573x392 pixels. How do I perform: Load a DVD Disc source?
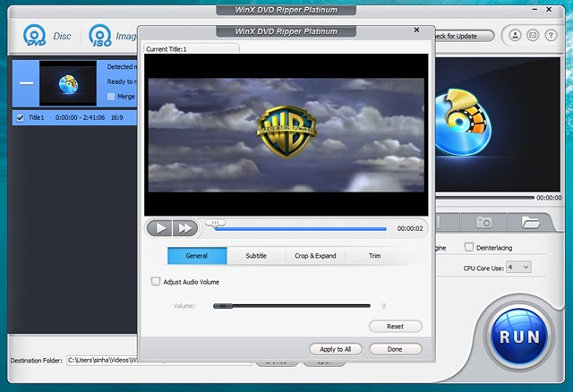pos(47,36)
